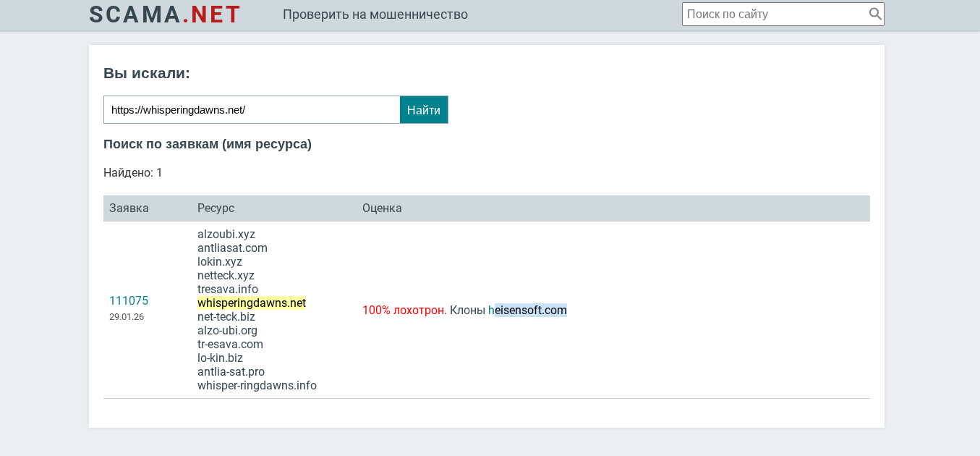Click the 'Заявка' column header
This screenshot has height=456, width=980.
point(129,208)
